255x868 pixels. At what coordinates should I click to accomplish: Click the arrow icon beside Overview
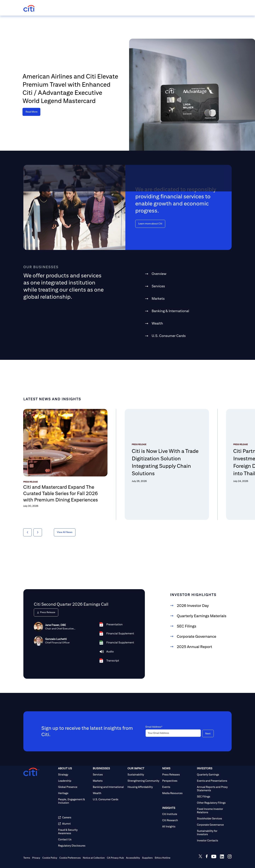pos(146,274)
